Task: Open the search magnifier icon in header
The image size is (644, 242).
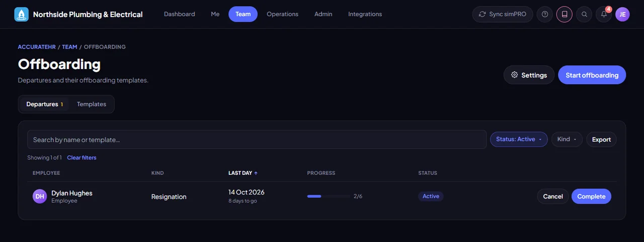Action: click(x=584, y=14)
